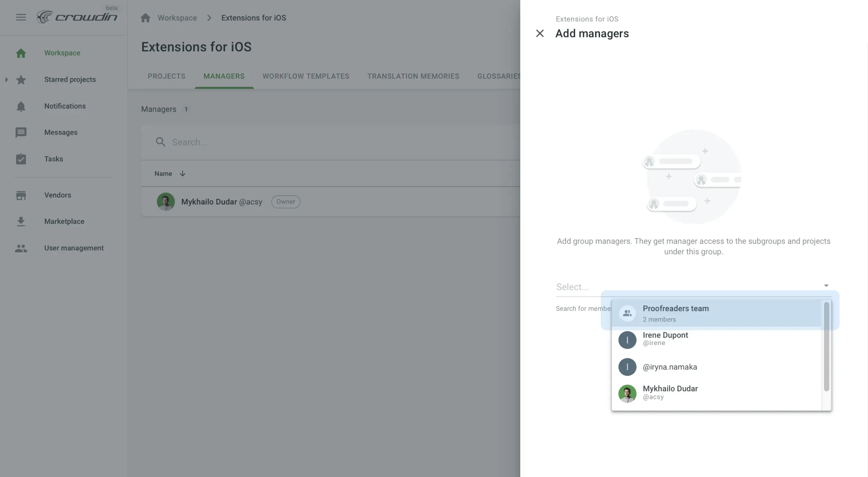This screenshot has width=868, height=477.
Task: Click the home icon in breadcrumb
Action: pos(145,18)
